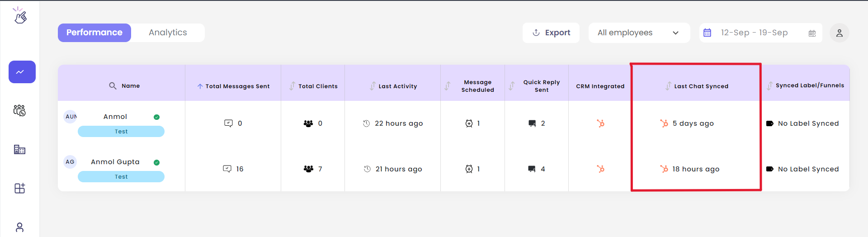868x237 pixels.
Task: Click the CRM Integrated column header
Action: [x=600, y=86]
